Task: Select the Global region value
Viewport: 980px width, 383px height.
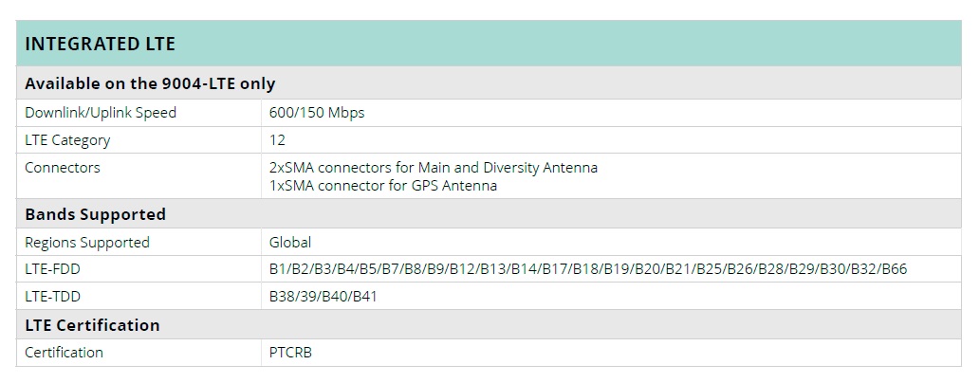Action: [290, 243]
